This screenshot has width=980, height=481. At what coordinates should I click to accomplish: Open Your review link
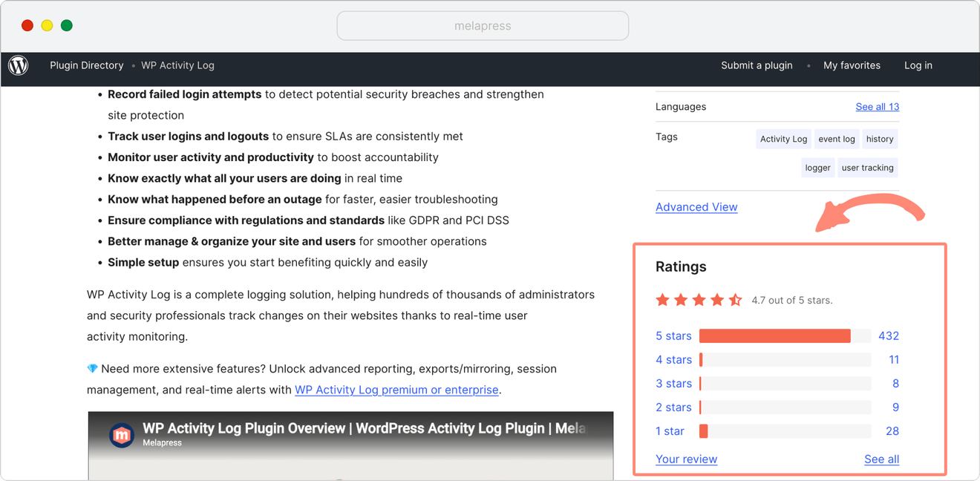tap(686, 459)
